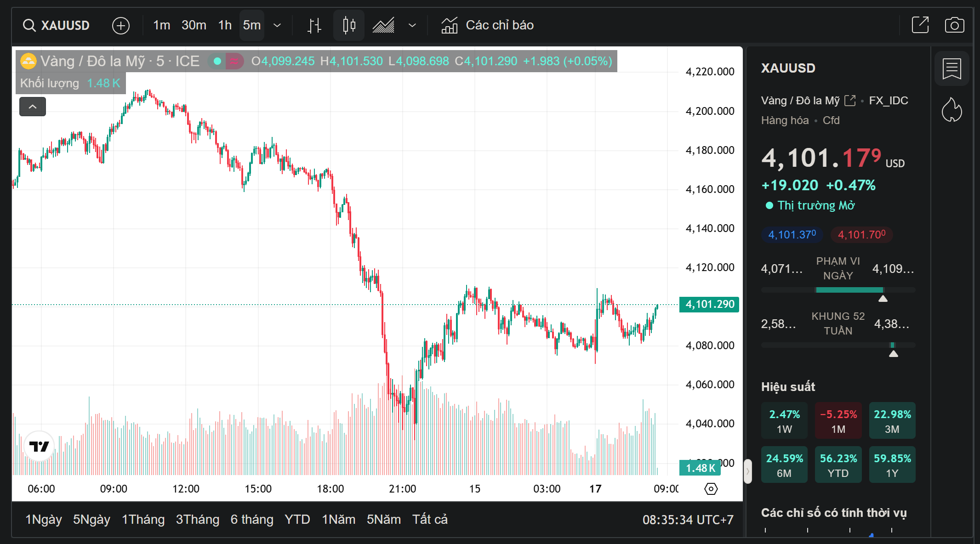Select the 5Ngày date range
The image size is (980, 544).
(91, 520)
